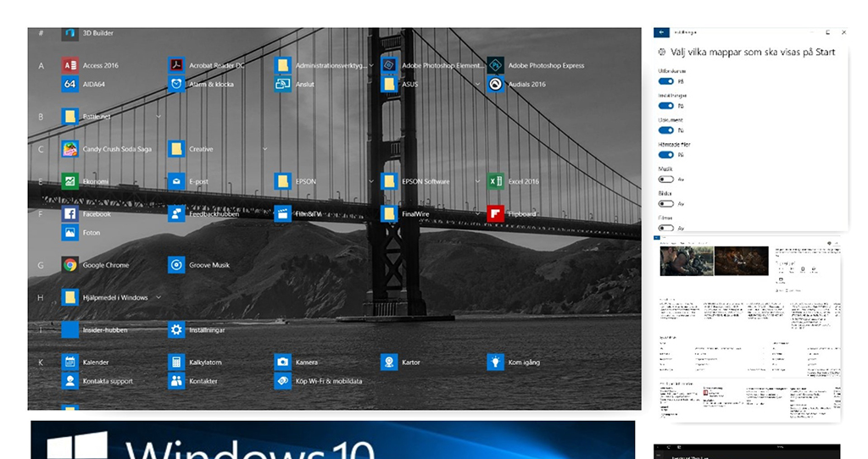This screenshot has width=868, height=459.
Task: Open Groove Musik
Action: [x=198, y=265]
